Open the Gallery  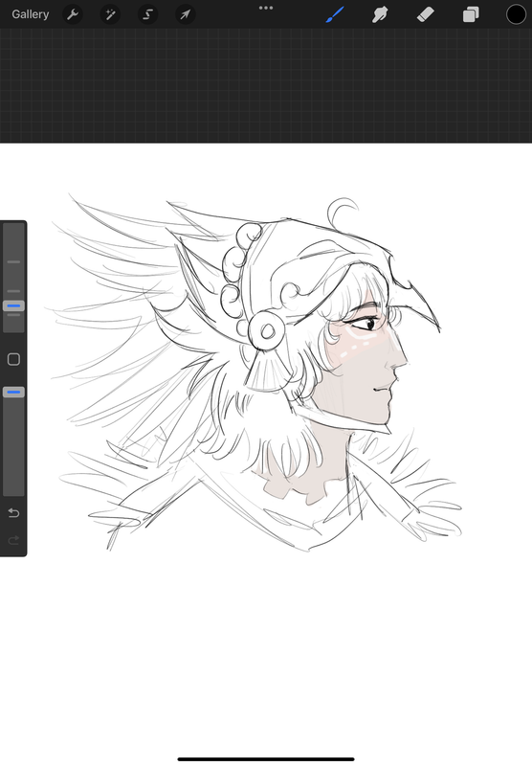click(31, 14)
